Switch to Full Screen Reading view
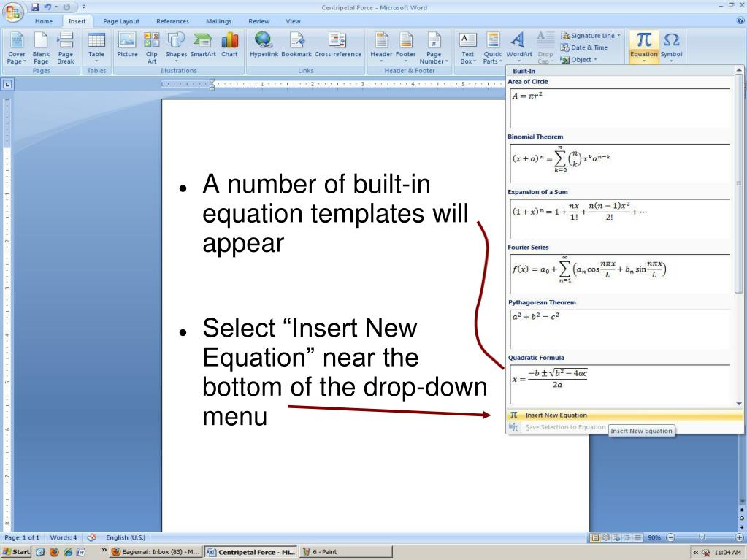Screen dimensions: 747x560 coord(606,537)
